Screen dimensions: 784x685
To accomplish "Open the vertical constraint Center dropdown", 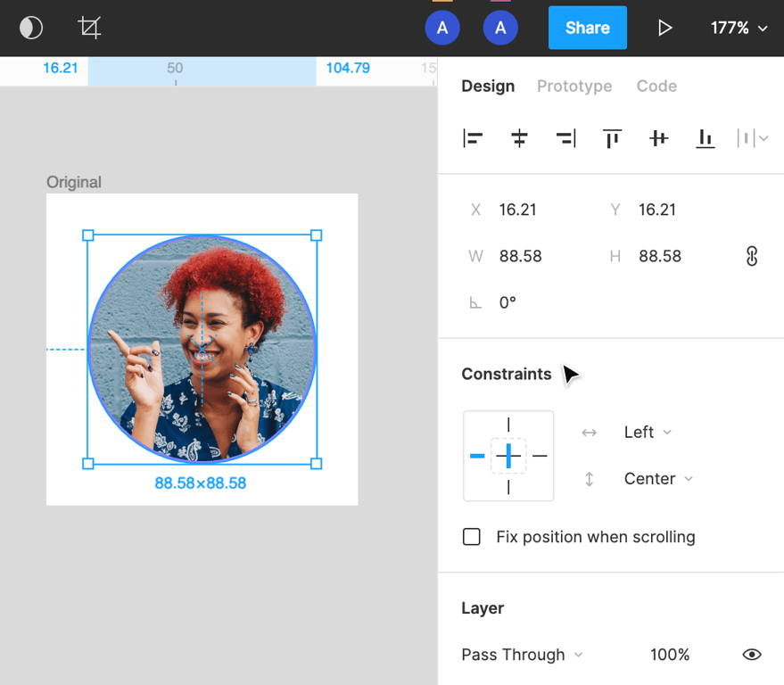I will [x=658, y=479].
